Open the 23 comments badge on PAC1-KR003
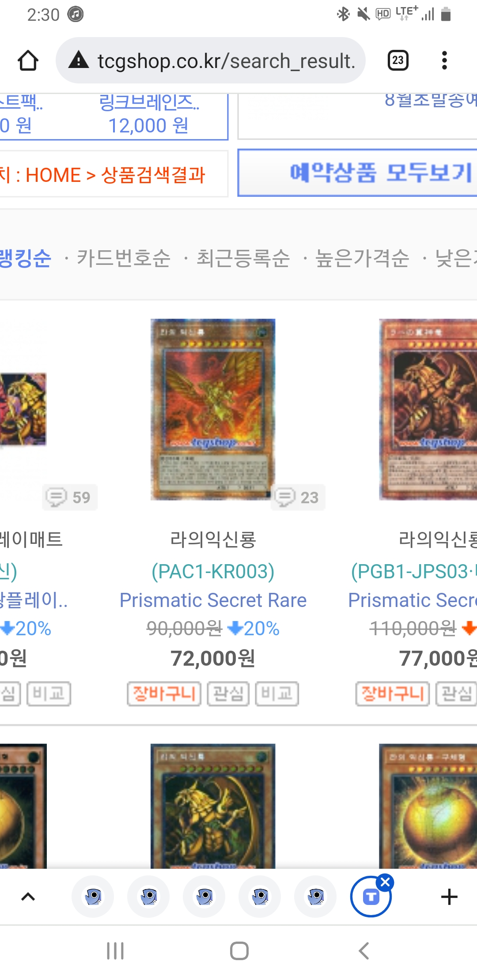 click(298, 498)
